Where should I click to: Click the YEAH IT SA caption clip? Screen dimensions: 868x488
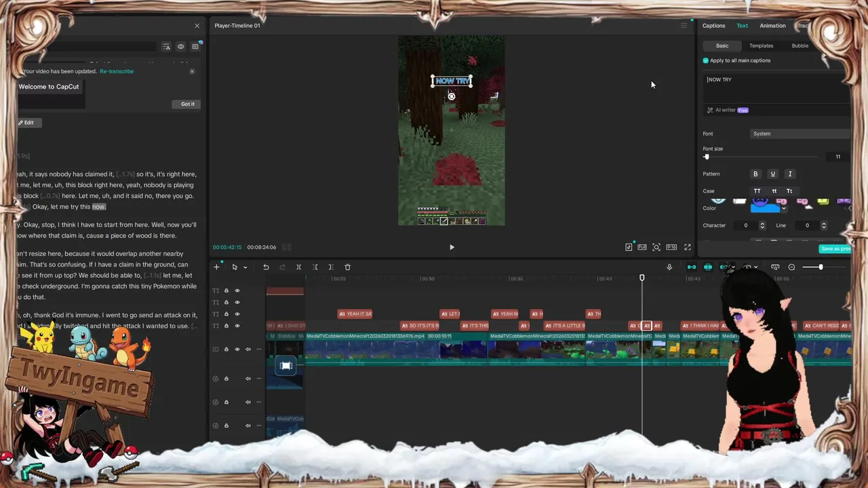355,314
